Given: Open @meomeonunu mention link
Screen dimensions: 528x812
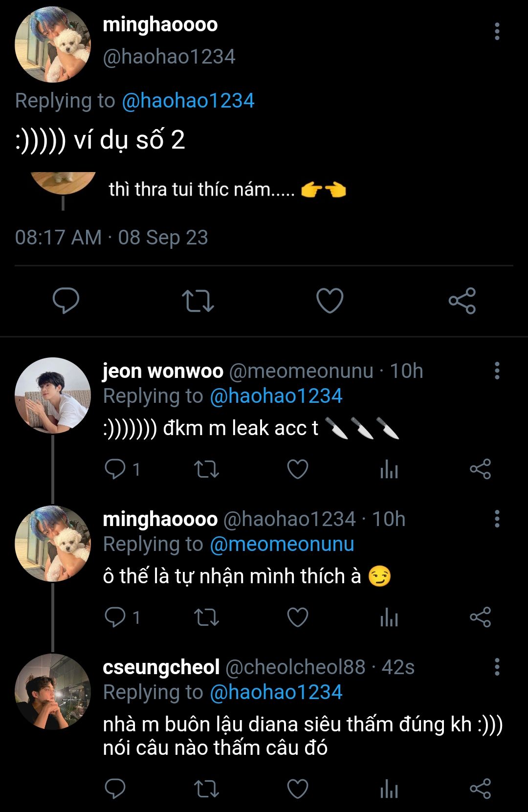Looking at the screenshot, I should point(282,544).
